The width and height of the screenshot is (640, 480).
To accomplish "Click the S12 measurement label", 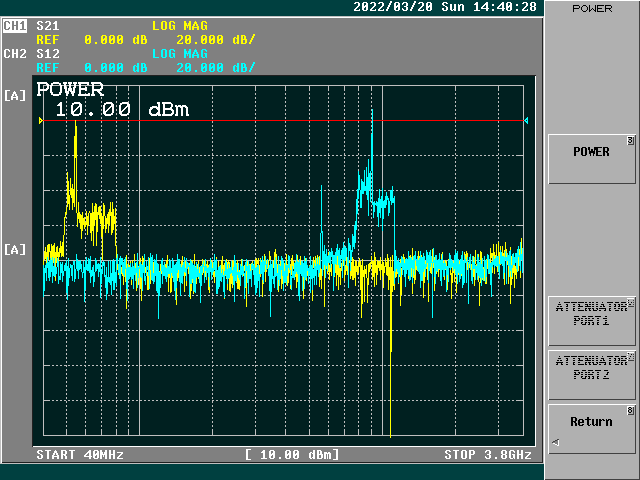I will click(x=48, y=54).
